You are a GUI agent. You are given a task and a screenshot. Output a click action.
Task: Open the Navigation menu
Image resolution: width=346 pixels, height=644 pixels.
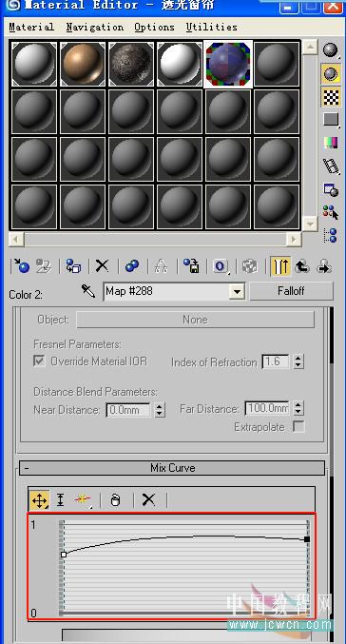tap(95, 27)
